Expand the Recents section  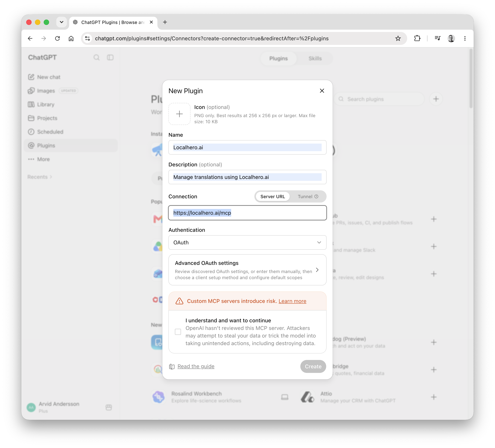(40, 177)
